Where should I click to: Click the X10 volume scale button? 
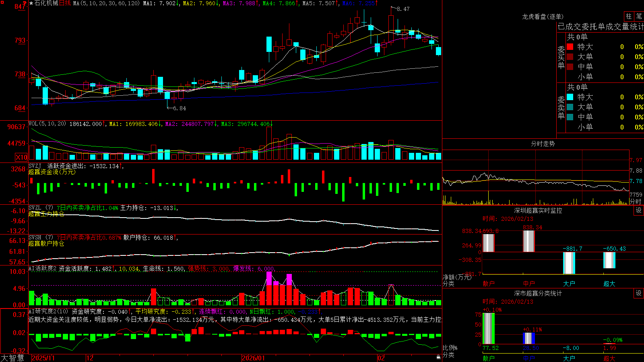coord(21,157)
